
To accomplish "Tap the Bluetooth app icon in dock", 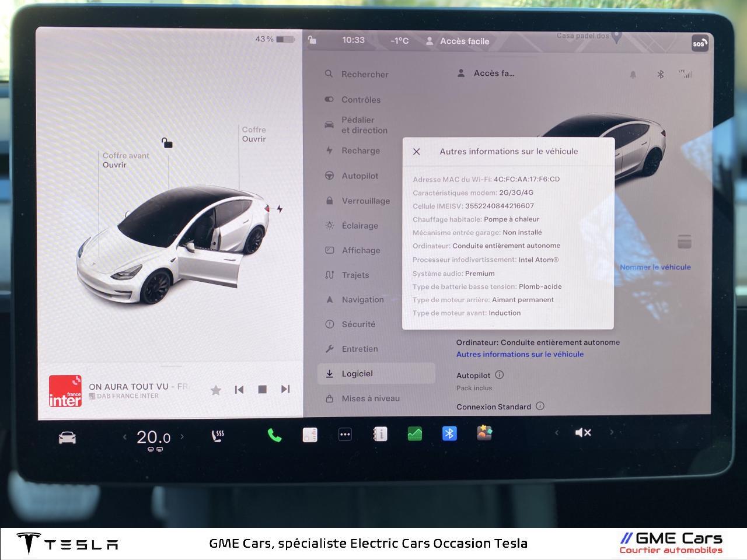I will [x=449, y=433].
